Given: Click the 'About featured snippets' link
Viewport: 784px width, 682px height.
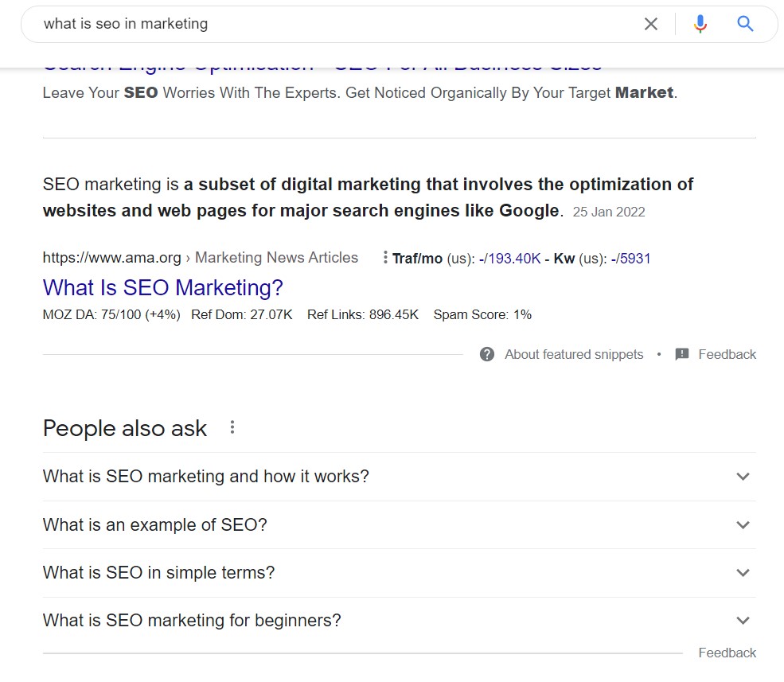Looking at the screenshot, I should [x=573, y=354].
